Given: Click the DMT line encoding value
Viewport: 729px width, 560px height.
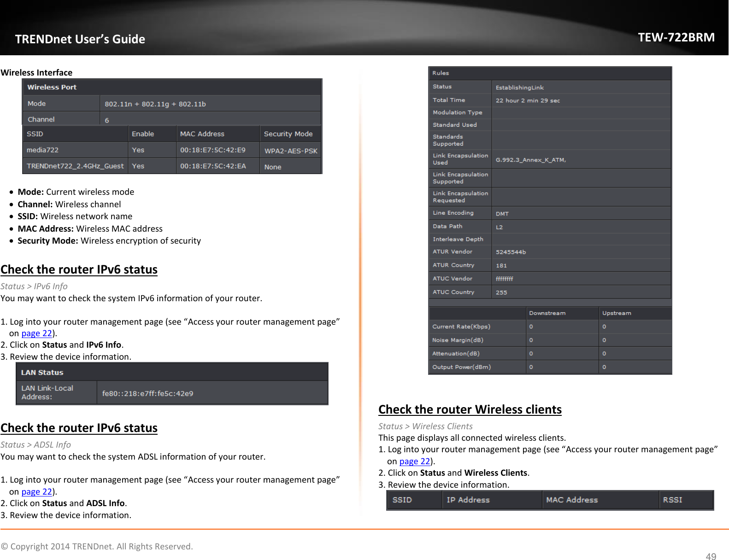Looking at the screenshot, I should coord(502,214).
